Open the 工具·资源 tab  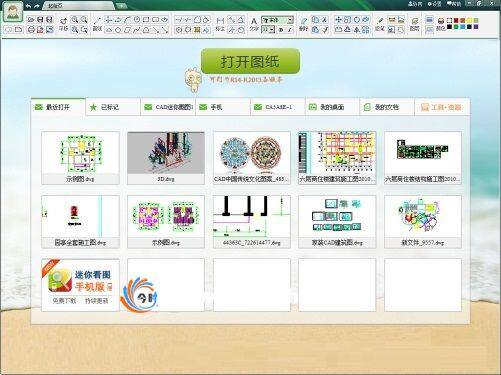tap(442, 107)
